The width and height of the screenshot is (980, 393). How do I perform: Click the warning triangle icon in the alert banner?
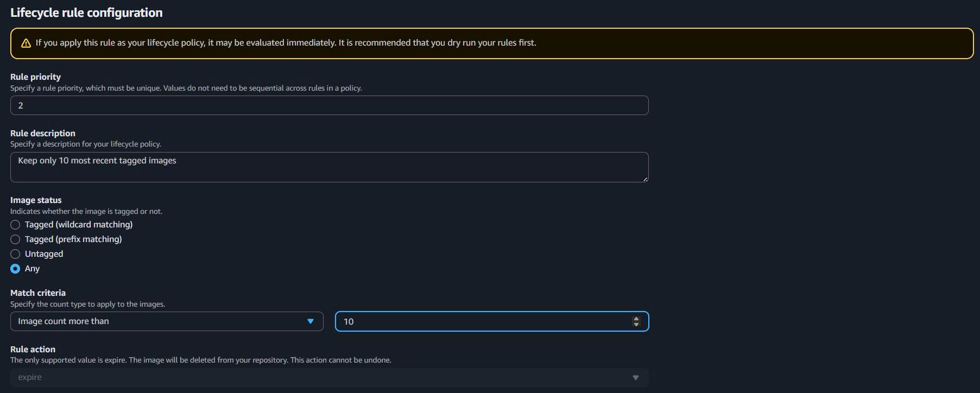point(26,43)
